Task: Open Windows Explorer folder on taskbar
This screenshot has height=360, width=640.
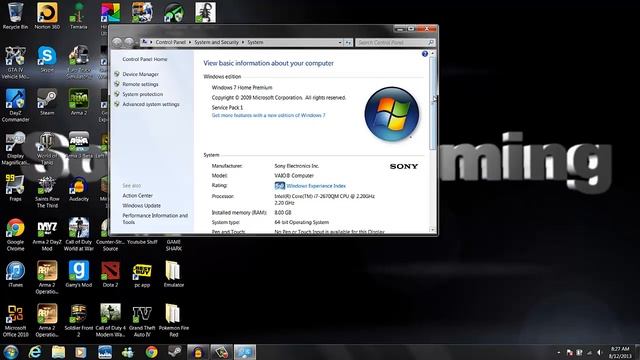Action: click(58, 352)
